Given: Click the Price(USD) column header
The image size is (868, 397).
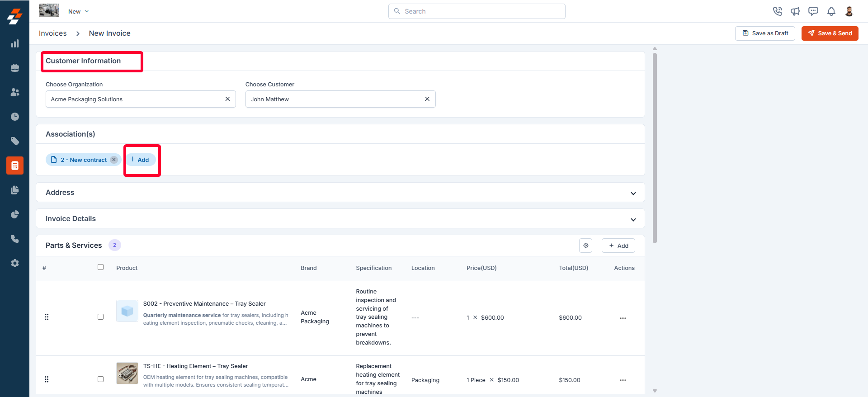Looking at the screenshot, I should point(481,268).
